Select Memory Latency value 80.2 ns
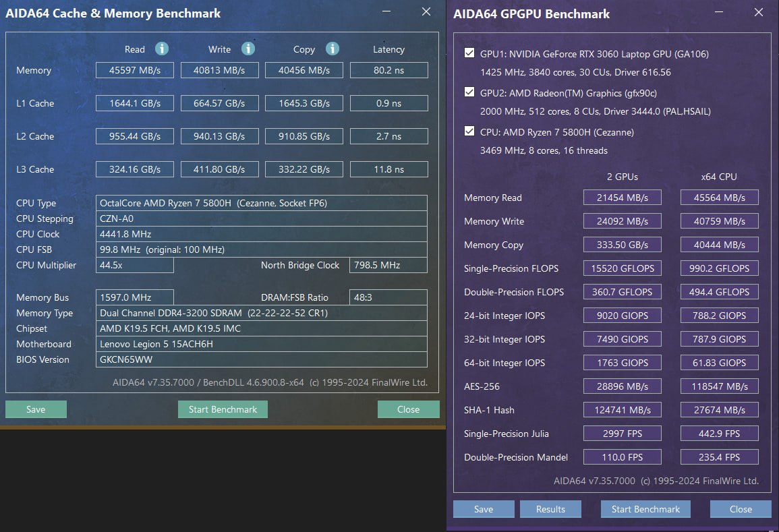 coord(389,70)
